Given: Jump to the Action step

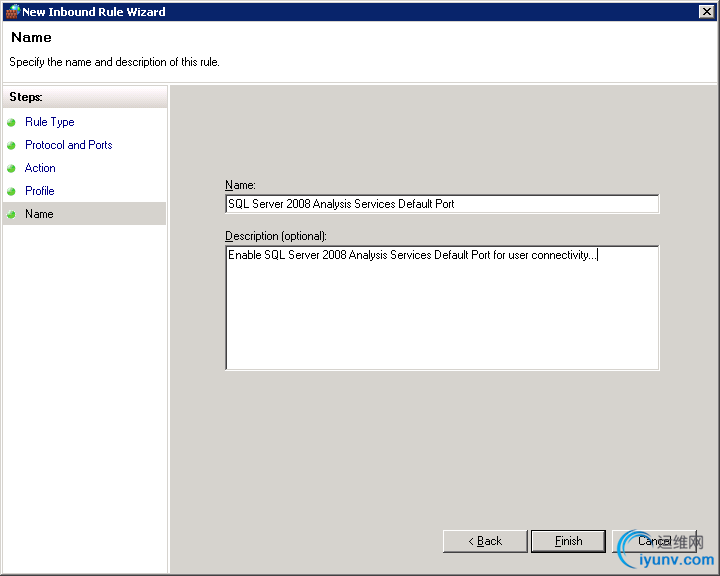Looking at the screenshot, I should pos(40,168).
